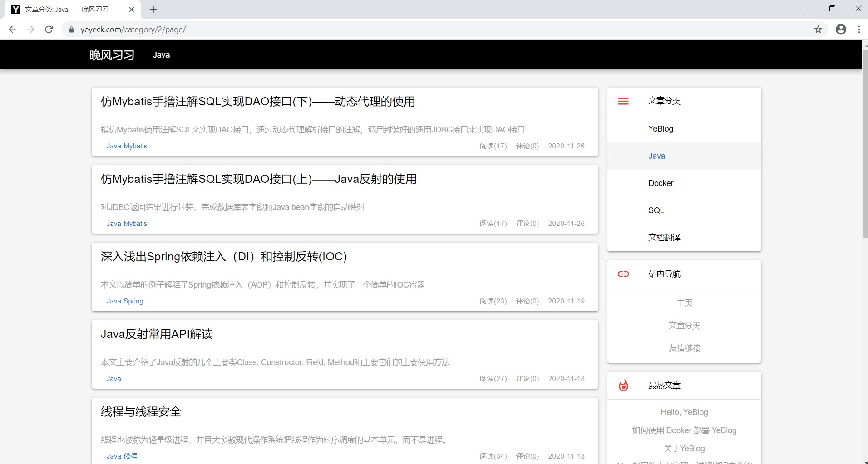Click the padlock site info icon
The image size is (868, 464).
click(71, 29)
